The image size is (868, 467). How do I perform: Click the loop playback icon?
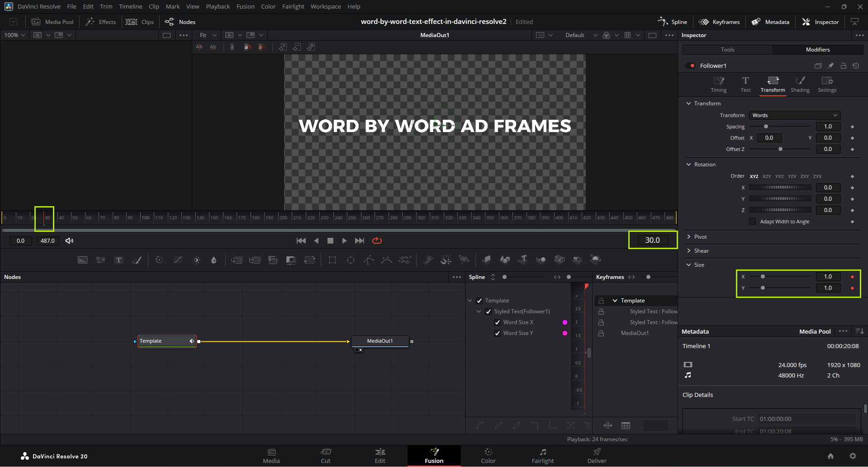click(x=377, y=241)
